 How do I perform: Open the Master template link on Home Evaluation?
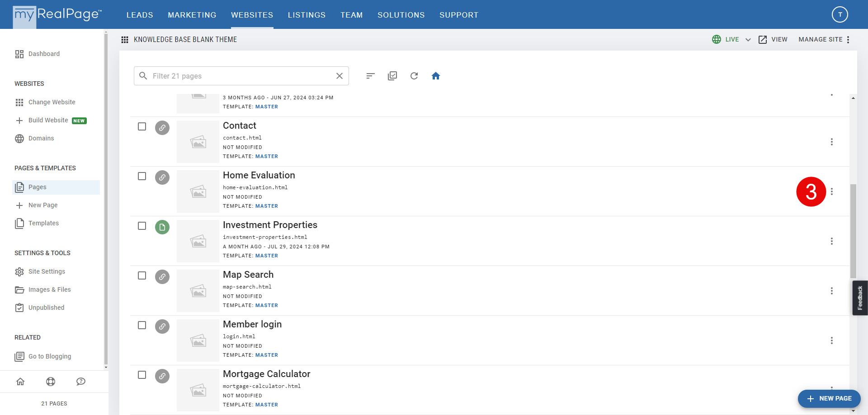(x=267, y=206)
